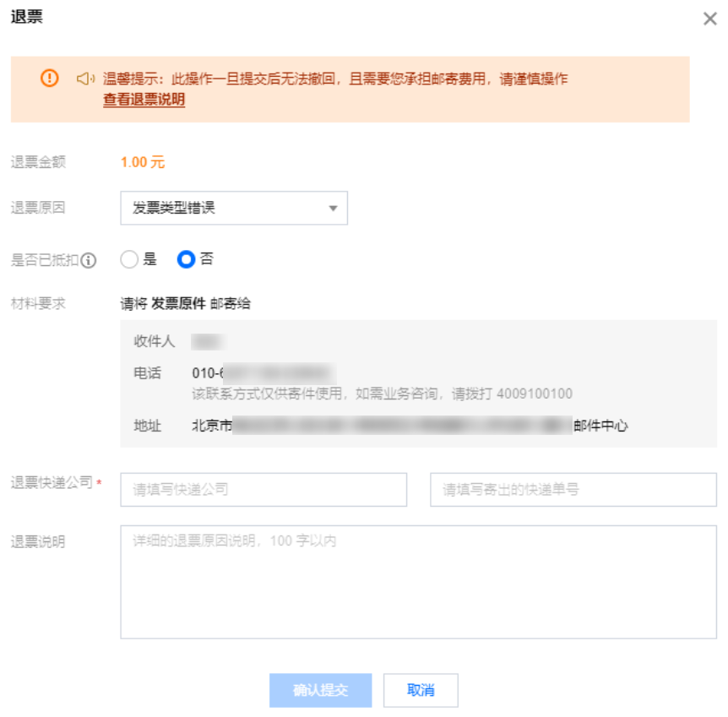
Task: Close the 退票 dialog with X
Action: pyautogui.click(x=709, y=19)
